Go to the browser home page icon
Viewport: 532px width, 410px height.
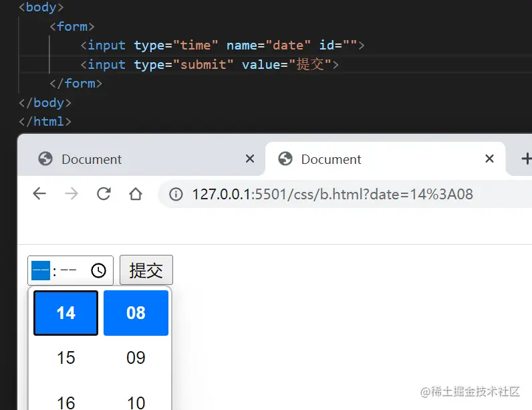(136, 194)
